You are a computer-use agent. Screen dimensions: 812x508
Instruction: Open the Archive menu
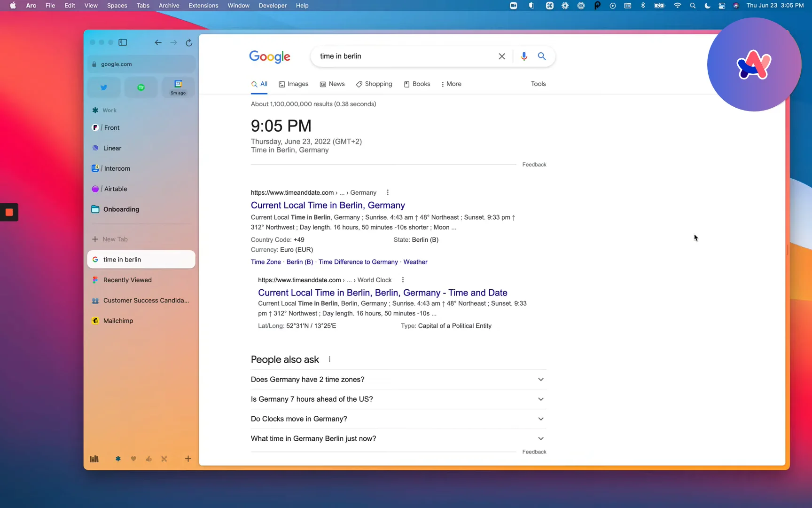(169, 6)
